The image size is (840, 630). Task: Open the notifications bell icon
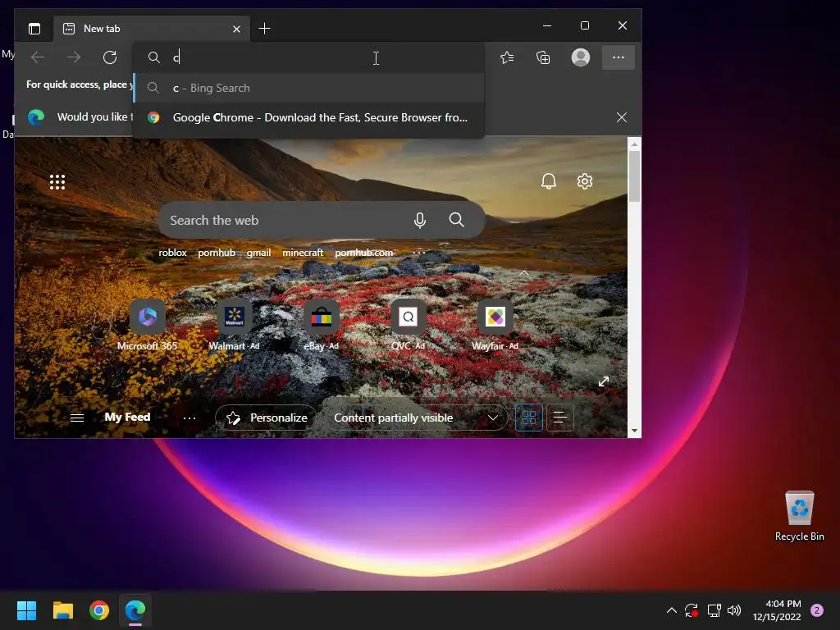pyautogui.click(x=549, y=181)
